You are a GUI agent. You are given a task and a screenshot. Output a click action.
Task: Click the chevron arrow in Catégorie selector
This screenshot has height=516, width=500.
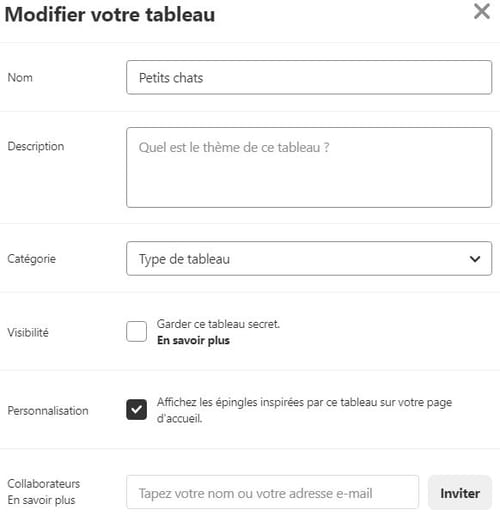pos(475,259)
